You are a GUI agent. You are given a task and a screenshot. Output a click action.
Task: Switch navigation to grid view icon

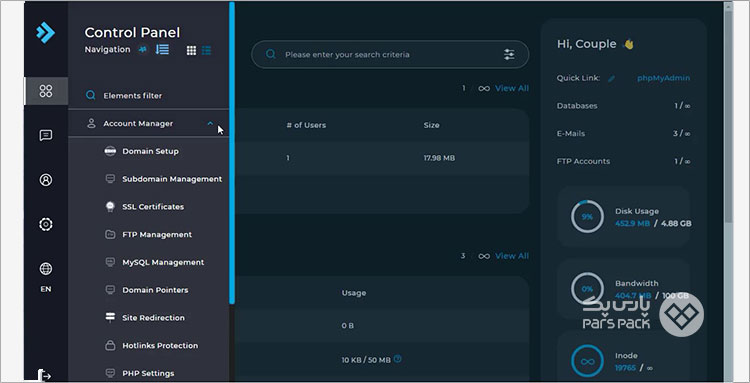pos(191,50)
